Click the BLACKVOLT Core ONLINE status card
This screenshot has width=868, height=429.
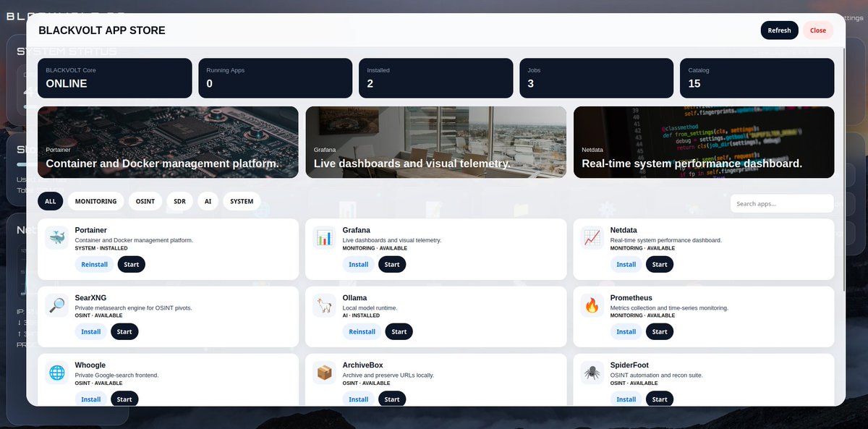click(115, 78)
